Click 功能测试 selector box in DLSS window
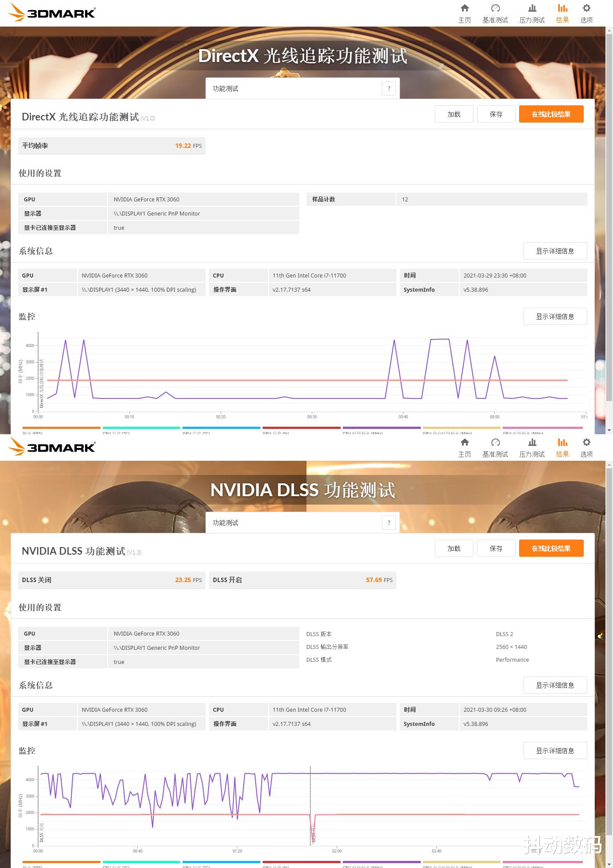 tap(303, 523)
